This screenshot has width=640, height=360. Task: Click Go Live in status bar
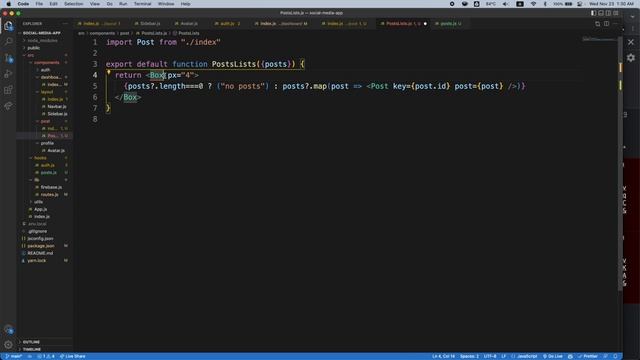pos(553,356)
